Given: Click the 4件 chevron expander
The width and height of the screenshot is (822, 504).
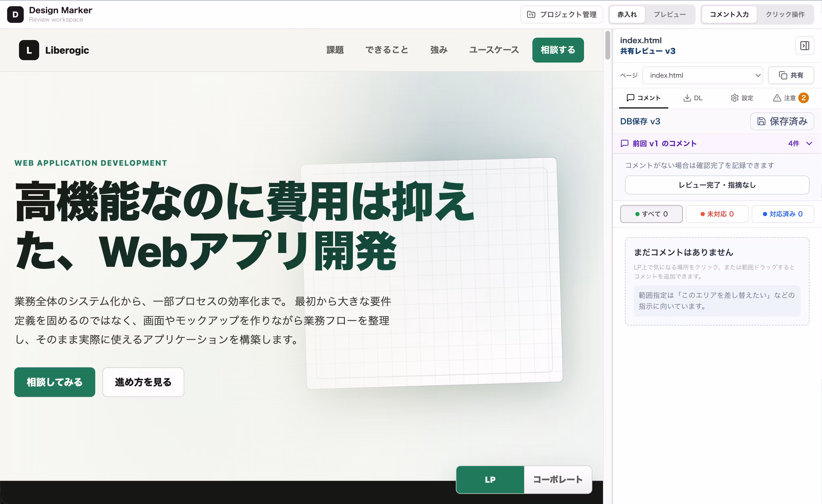Looking at the screenshot, I should [809, 143].
